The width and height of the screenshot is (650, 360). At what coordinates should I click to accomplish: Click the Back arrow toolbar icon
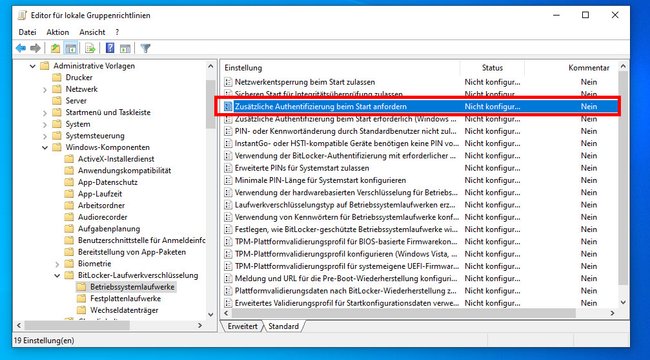[x=21, y=49]
